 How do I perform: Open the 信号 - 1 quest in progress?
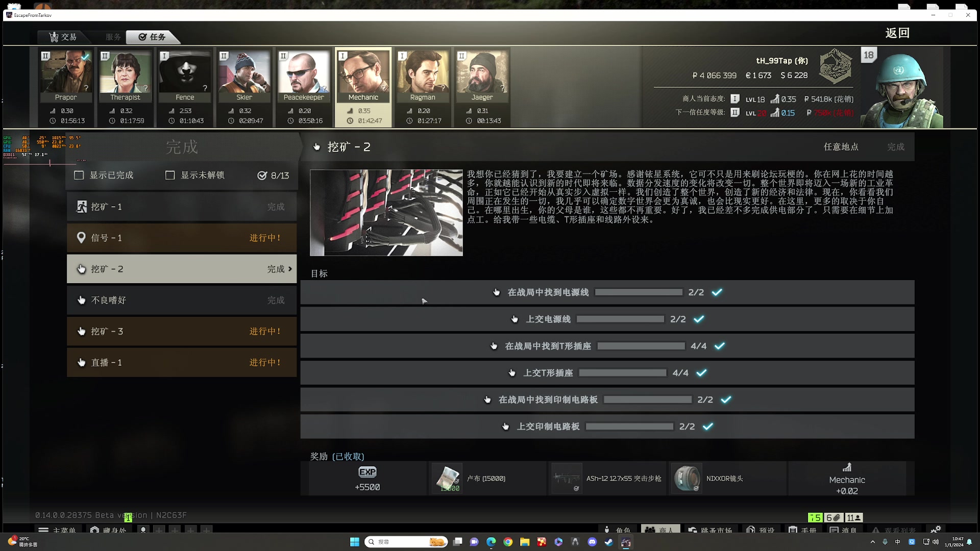(x=182, y=238)
